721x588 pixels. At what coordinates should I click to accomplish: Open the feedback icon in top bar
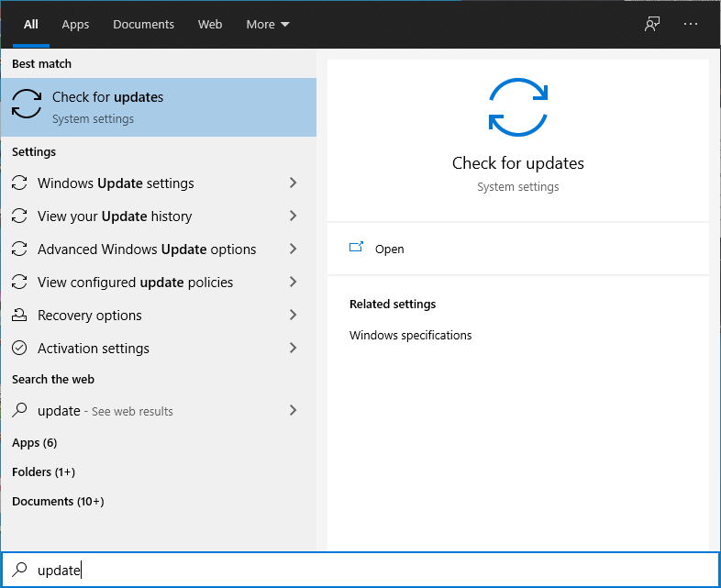click(x=652, y=24)
